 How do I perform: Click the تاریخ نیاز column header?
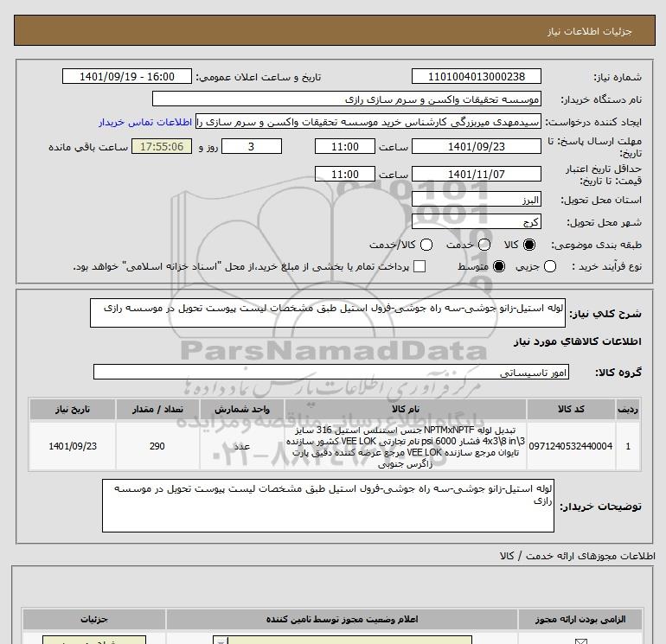coord(73,409)
